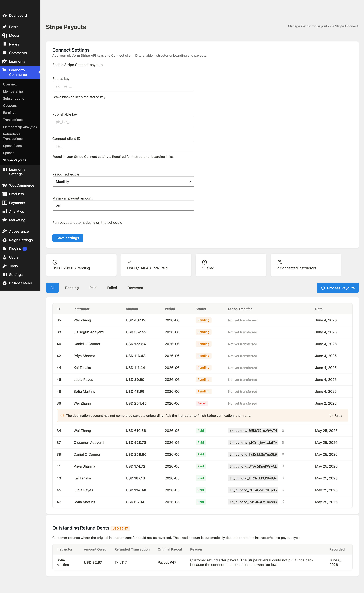Focus the Publishable key input field

(123, 122)
